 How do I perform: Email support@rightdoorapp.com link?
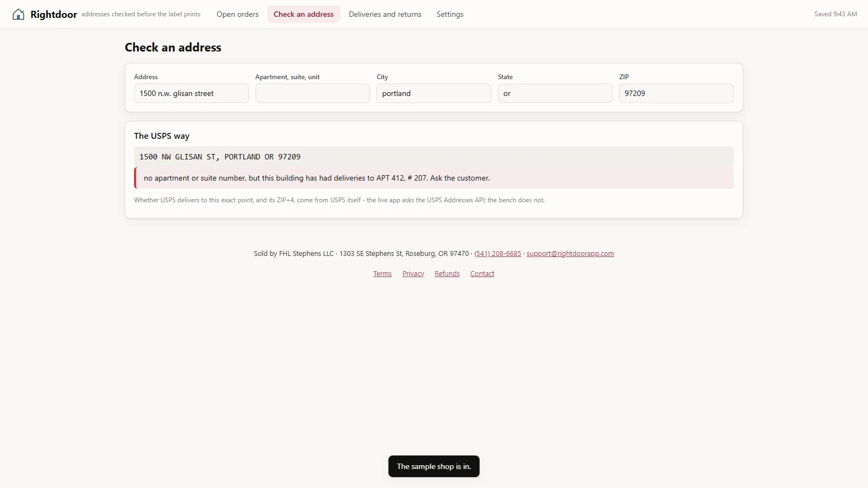click(570, 253)
